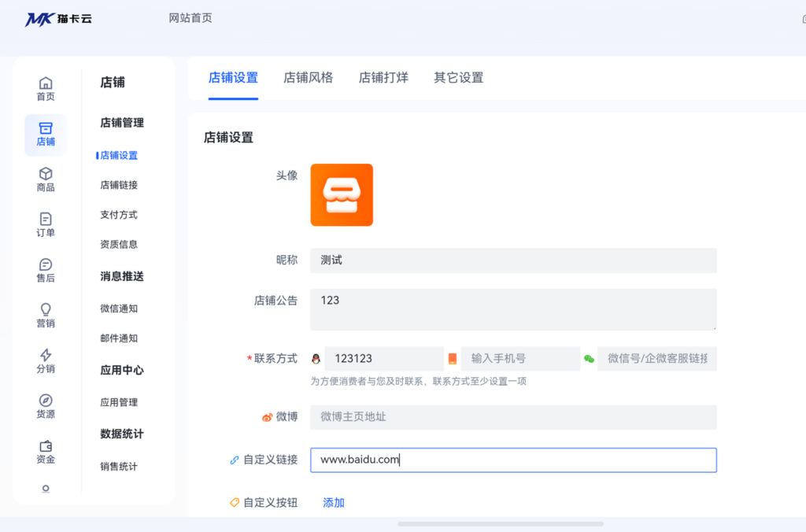
Task: Open 销售统计 in the side menu
Action: pos(119,467)
